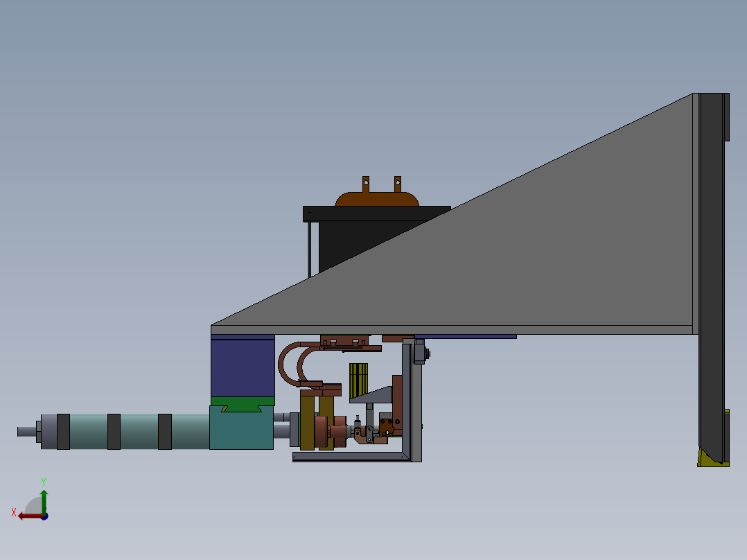The height and width of the screenshot is (560, 747).
Task: Select the gray L-shaped frame bottom bar
Action: (351, 457)
